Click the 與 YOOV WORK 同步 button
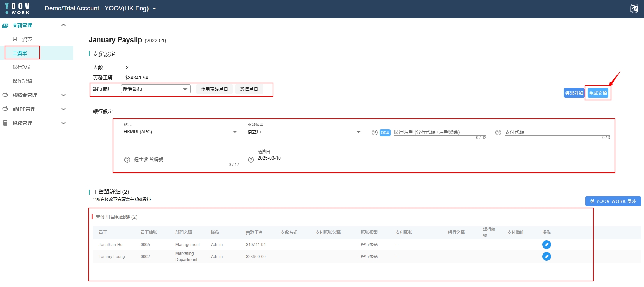The height and width of the screenshot is (287, 644). (x=613, y=201)
